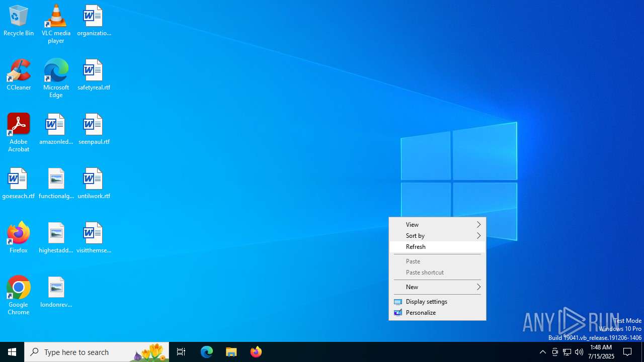
Task: Choose Personalize from the context menu
Action: (x=437, y=313)
